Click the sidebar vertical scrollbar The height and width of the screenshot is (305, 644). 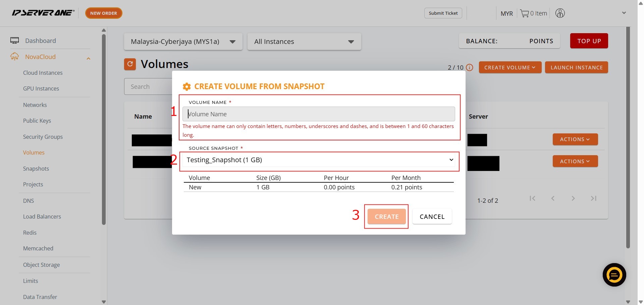104,129
